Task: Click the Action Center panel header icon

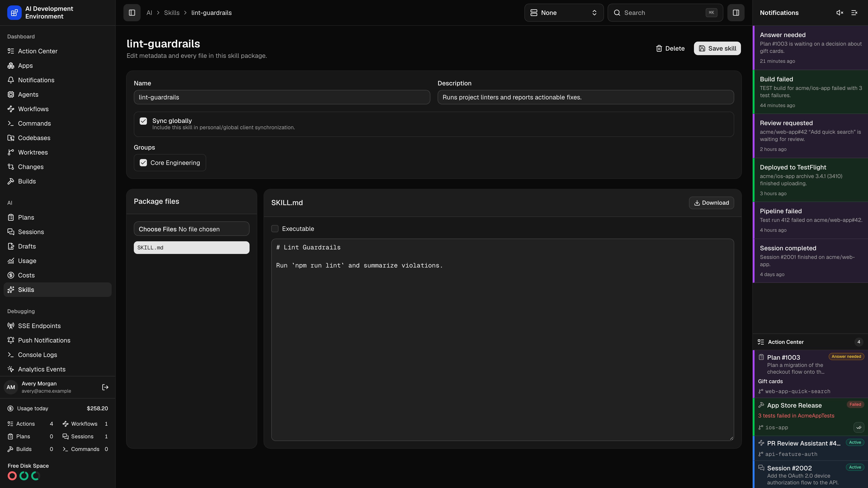Action: 761,342
